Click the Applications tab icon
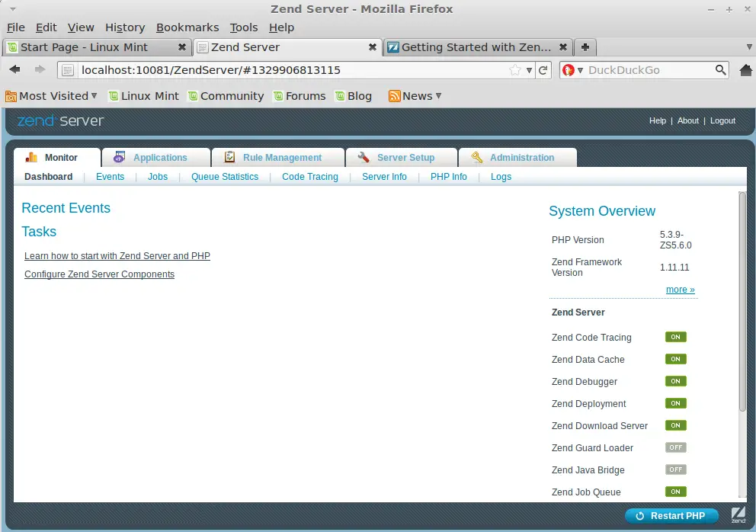The height and width of the screenshot is (532, 756). [119, 157]
